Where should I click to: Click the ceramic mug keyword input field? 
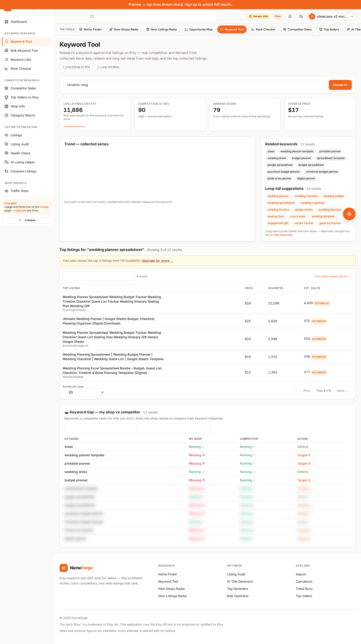[x=195, y=85]
